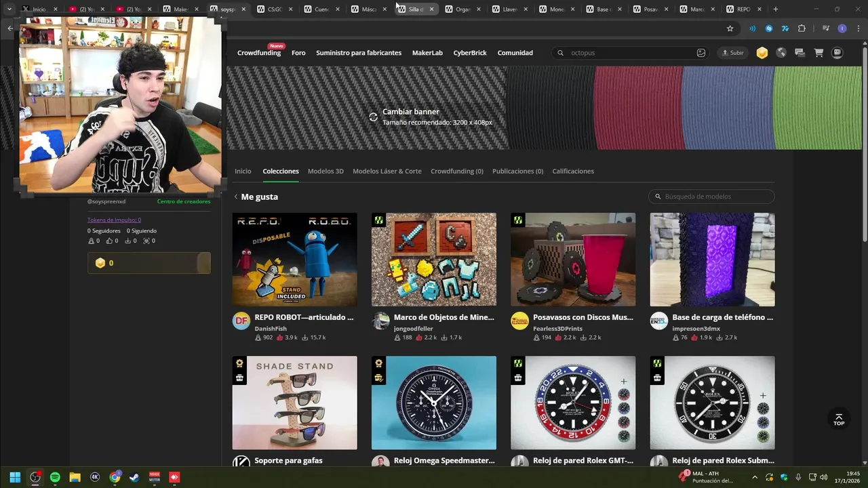Open the CyberBrick menu item
The width and height of the screenshot is (868, 488).
point(470,53)
